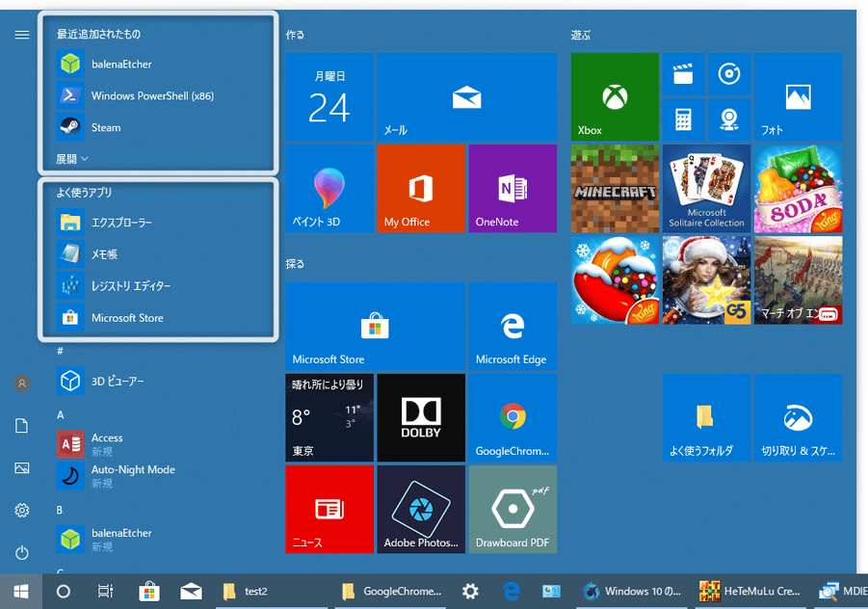This screenshot has height=609, width=868.
Task: Click the 遊ぶ group heading
Action: click(581, 35)
